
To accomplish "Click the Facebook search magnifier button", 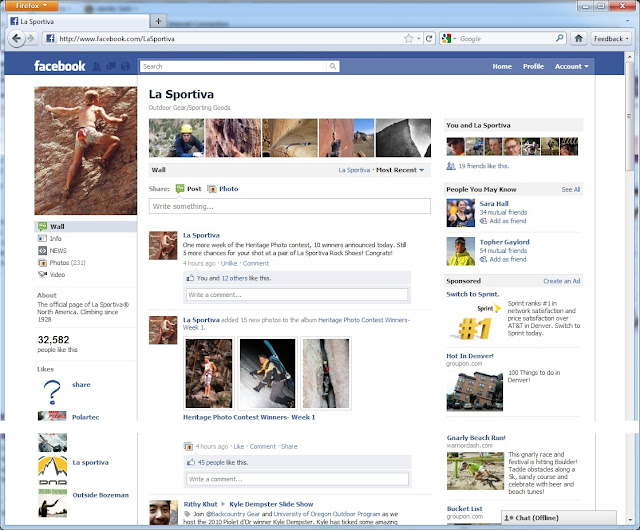I will tap(333, 66).
